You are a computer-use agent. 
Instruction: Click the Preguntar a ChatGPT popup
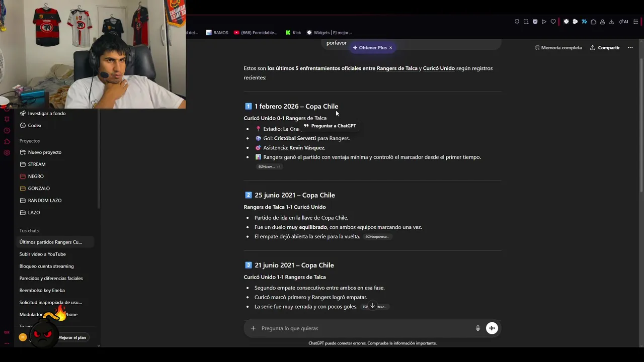(330, 126)
